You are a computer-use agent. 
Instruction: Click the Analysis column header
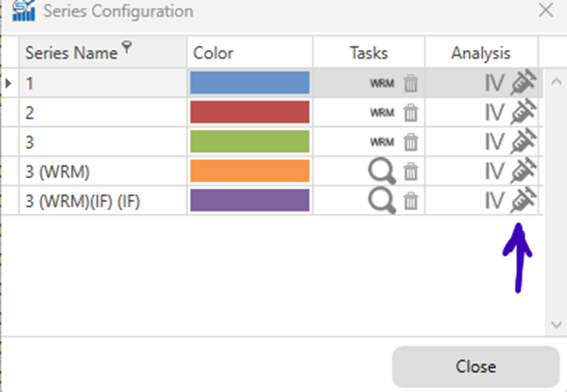(481, 53)
